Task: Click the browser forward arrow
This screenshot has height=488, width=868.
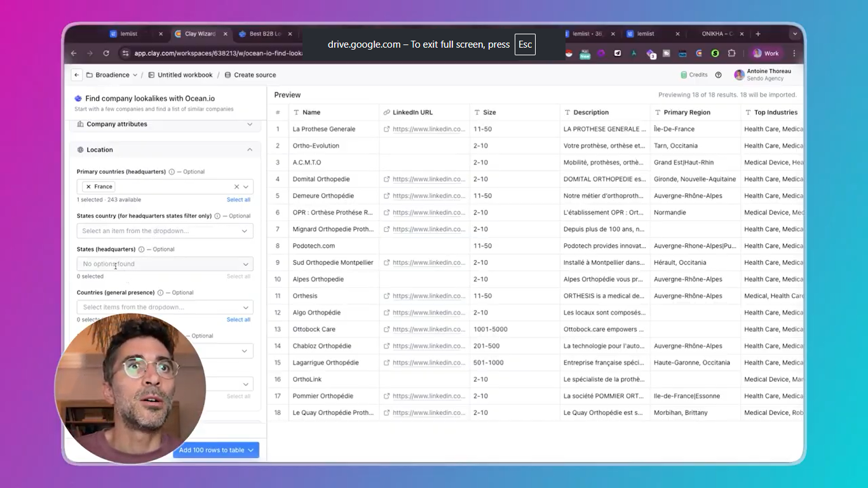Action: [90, 53]
